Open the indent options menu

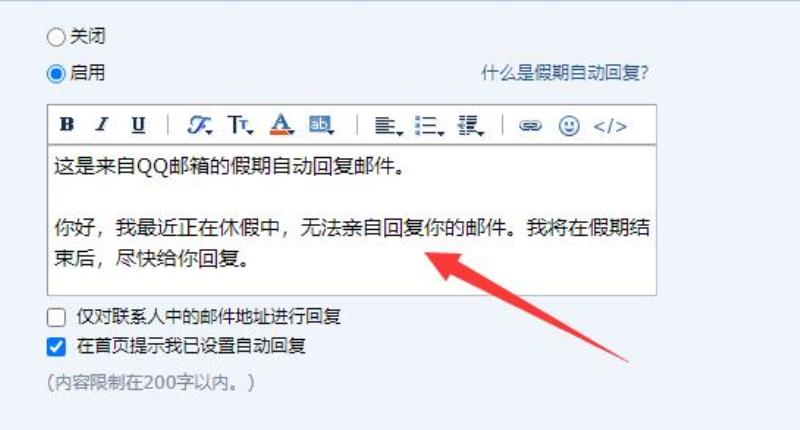470,125
